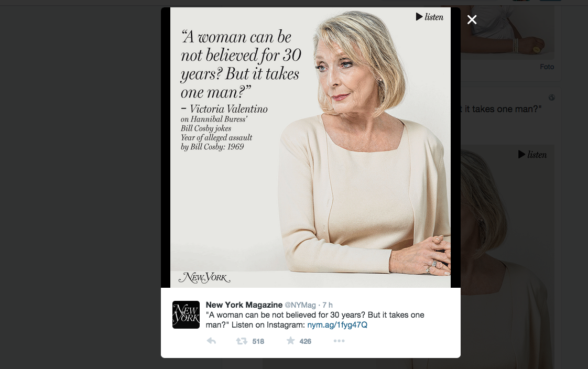Expand the tweet actions via the ellipsis
Viewport: 588px width, 369px height.
(339, 341)
